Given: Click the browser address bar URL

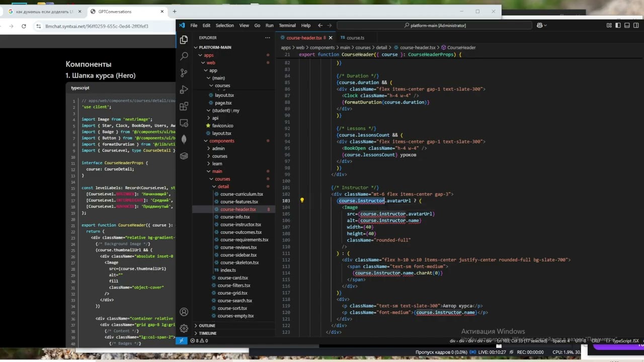Looking at the screenshot, I should click(x=97, y=26).
